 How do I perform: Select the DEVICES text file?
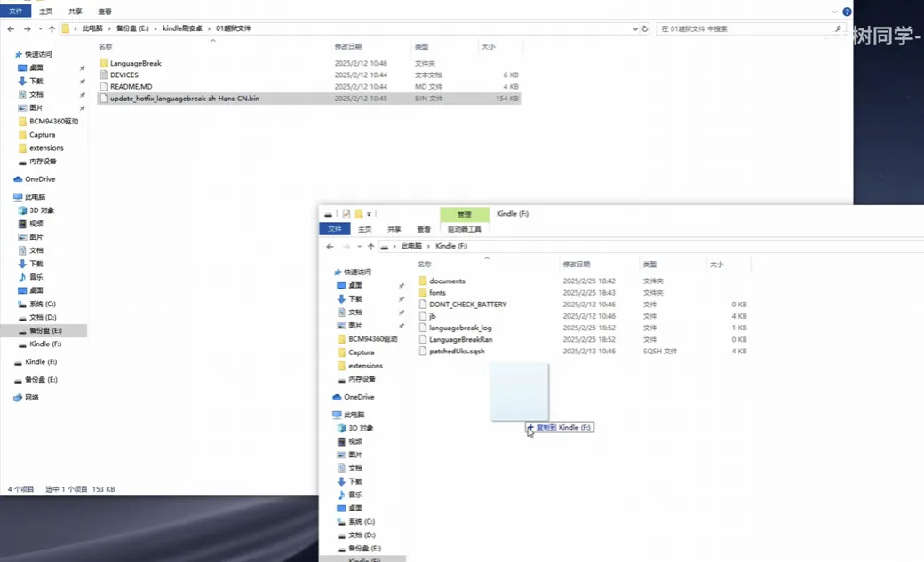tap(123, 75)
